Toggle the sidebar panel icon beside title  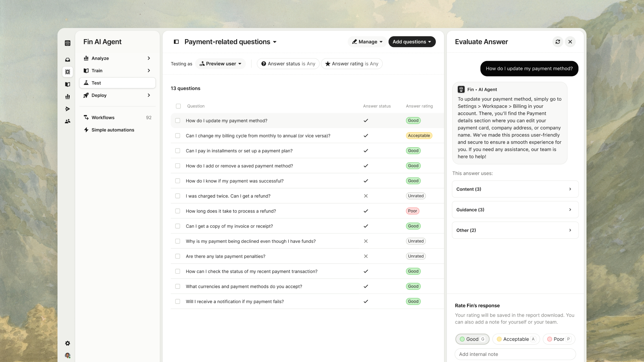tap(176, 42)
